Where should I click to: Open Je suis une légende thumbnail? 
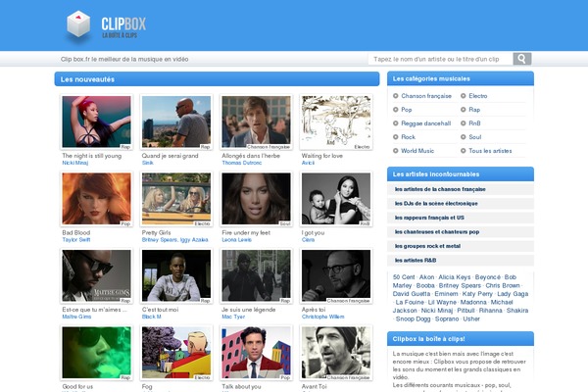tap(256, 275)
